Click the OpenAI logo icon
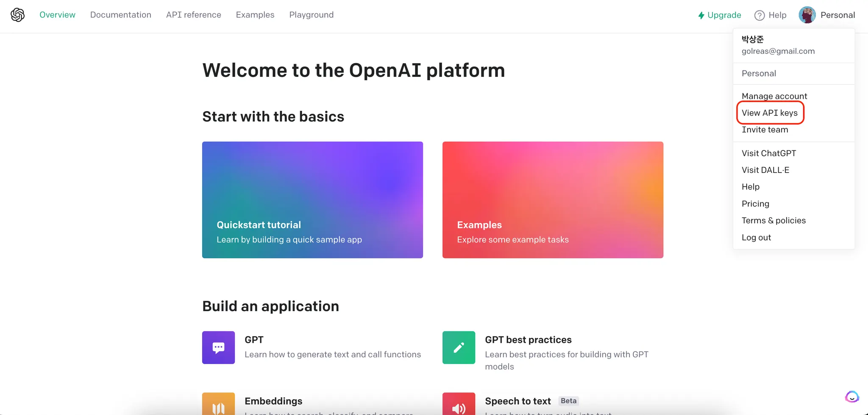Image resolution: width=868 pixels, height=415 pixels. coord(17,15)
